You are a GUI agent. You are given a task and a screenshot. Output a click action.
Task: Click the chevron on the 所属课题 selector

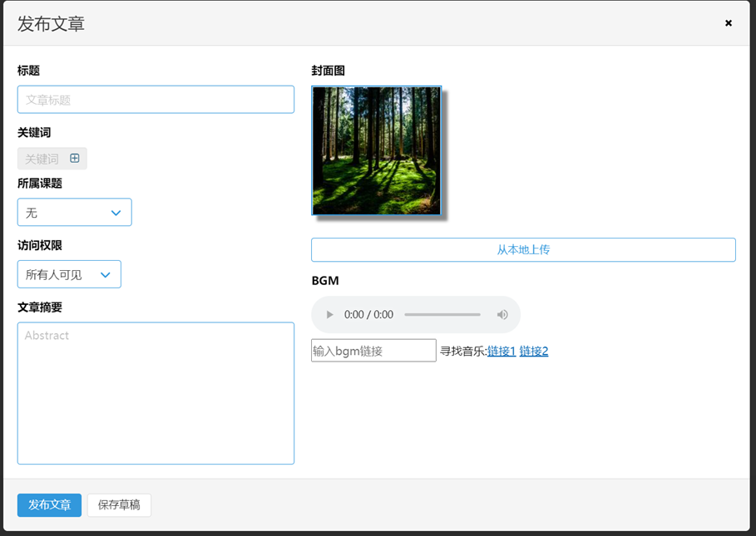tap(116, 212)
